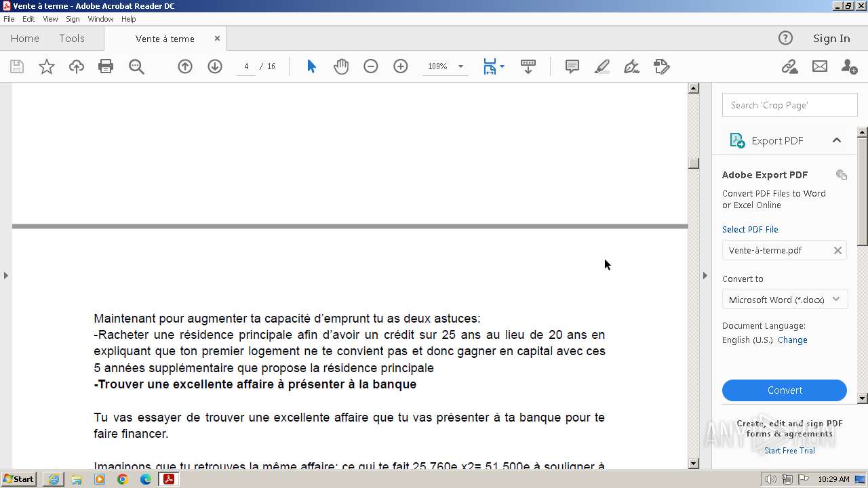
Task: Click the scrolling mode keyboard icon
Action: tap(528, 66)
